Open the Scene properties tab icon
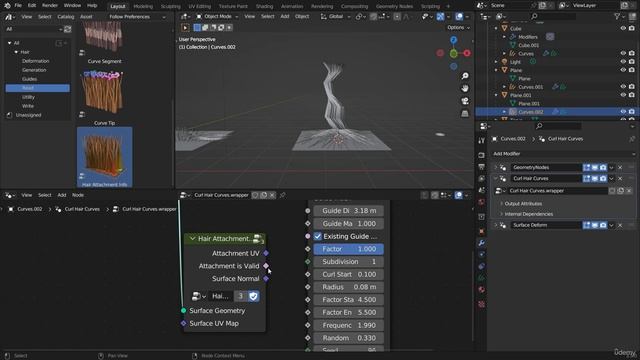 click(482, 190)
